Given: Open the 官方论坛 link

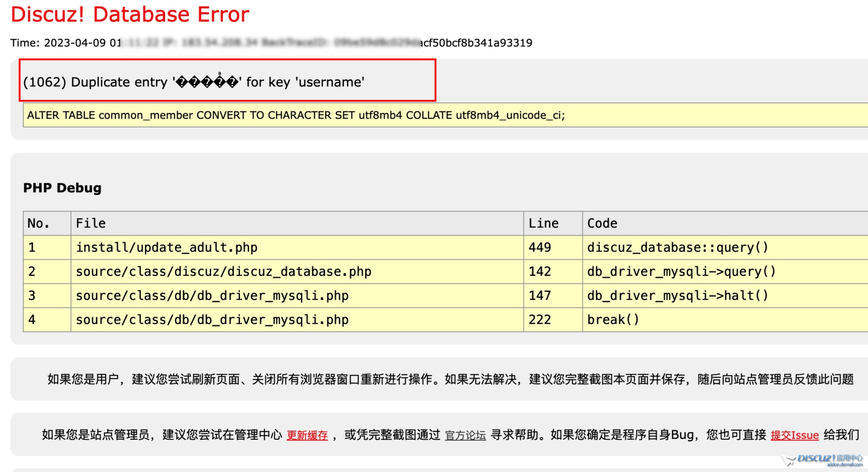Looking at the screenshot, I should click(465, 435).
